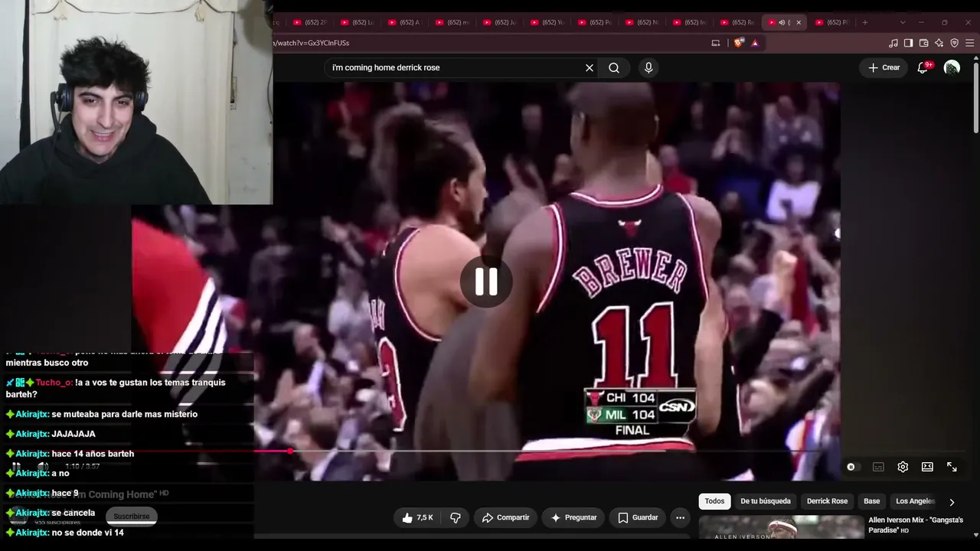980x551 pixels.
Task: Open the Brave VPN shield icon
Action: 954,43
